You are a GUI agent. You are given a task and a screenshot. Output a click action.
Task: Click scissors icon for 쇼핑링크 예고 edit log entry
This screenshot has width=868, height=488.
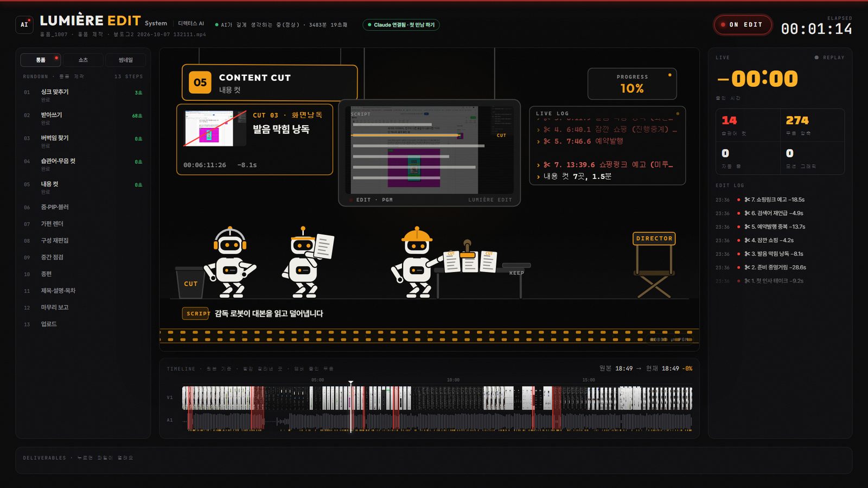(747, 200)
